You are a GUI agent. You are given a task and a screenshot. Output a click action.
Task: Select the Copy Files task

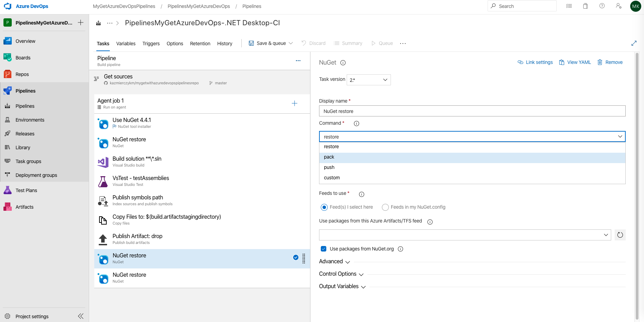coord(202,220)
